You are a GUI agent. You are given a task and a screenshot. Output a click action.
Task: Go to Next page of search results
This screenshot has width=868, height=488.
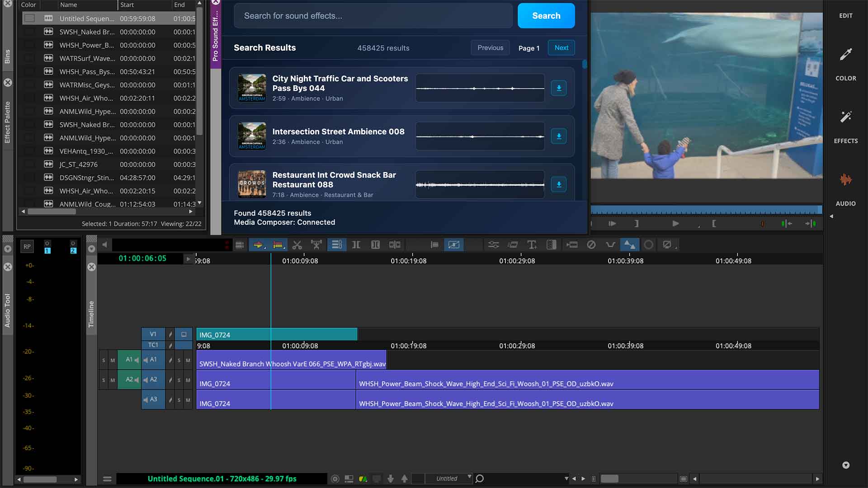[561, 47]
